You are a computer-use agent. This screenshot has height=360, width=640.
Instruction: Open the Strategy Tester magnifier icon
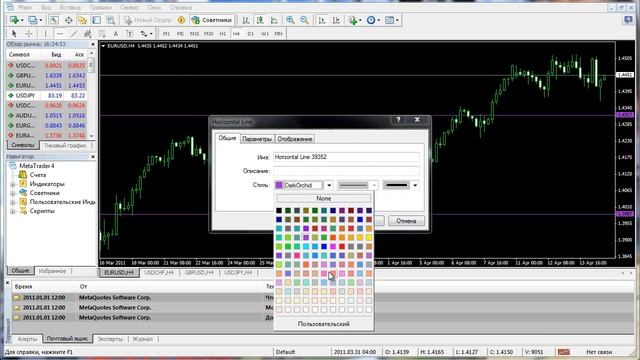pos(111,20)
